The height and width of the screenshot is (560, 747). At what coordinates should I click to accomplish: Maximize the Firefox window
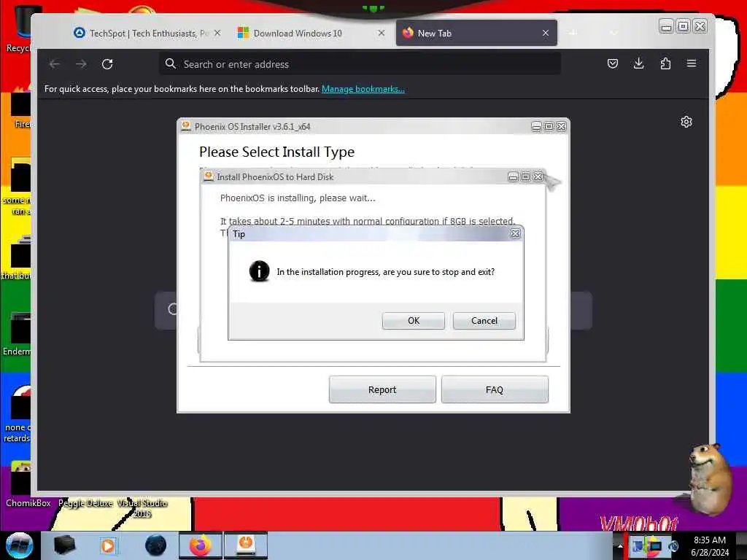click(683, 27)
